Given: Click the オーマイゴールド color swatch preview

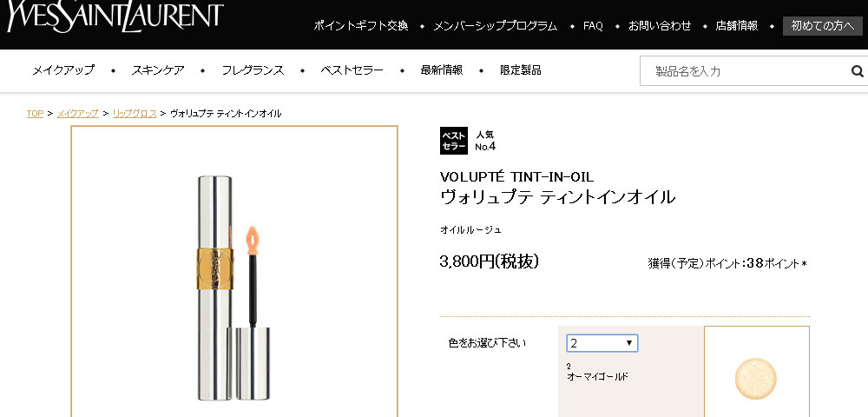Looking at the screenshot, I should 756,379.
